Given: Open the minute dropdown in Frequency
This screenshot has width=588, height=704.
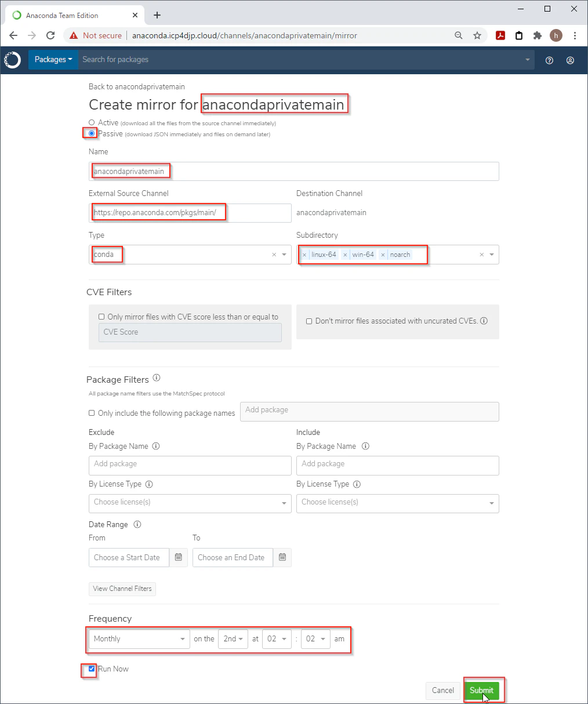Looking at the screenshot, I should pyautogui.click(x=315, y=639).
